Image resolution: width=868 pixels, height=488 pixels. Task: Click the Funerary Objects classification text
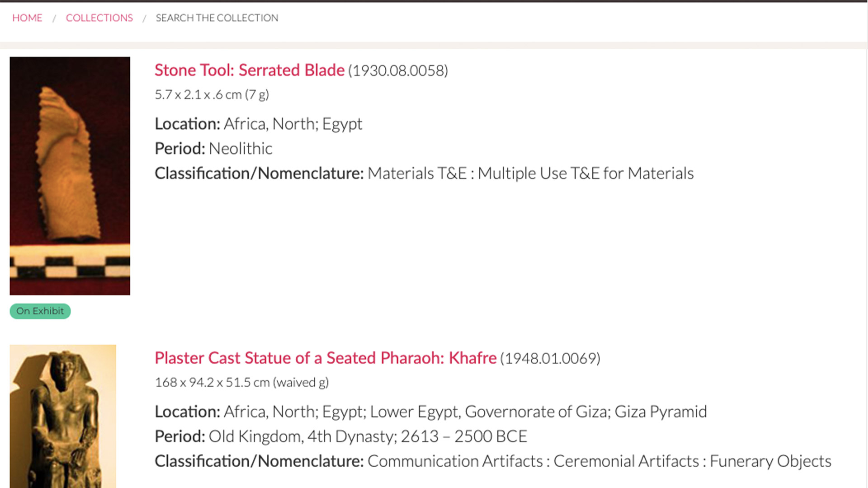770,461
